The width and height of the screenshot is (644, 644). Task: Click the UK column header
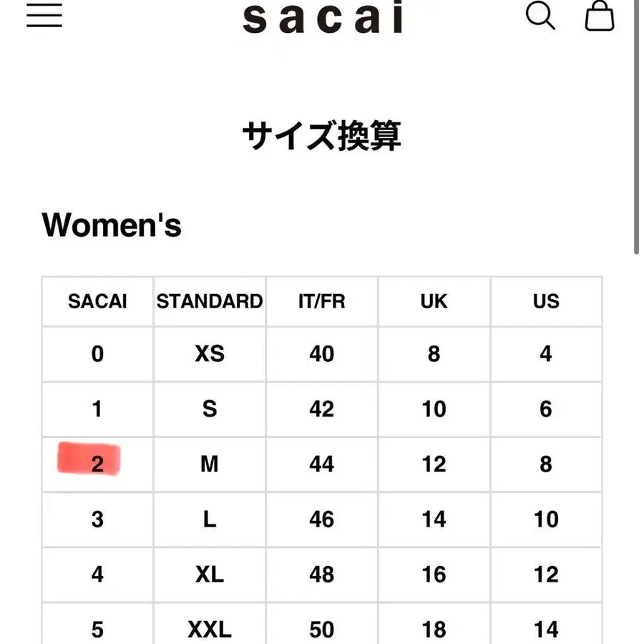coord(434,301)
